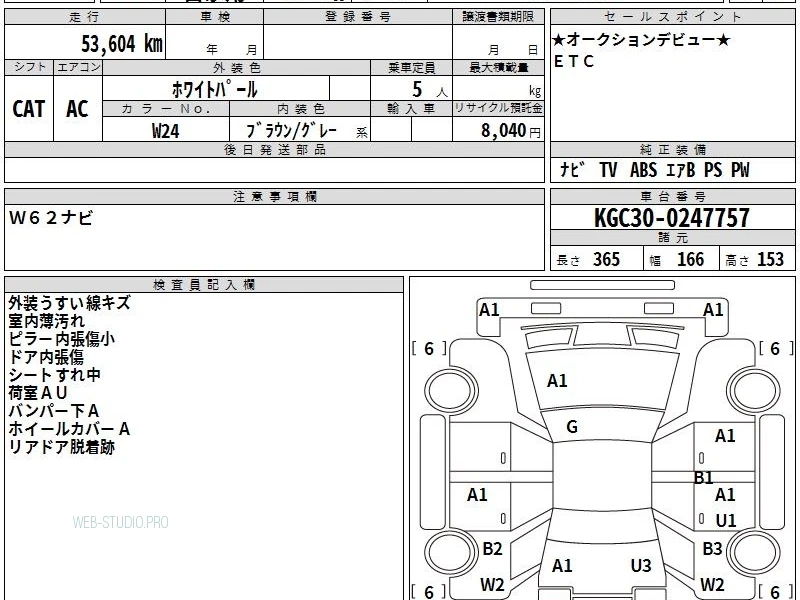Click the 譲渡書類期限 header
The image size is (800, 600).
point(498,17)
